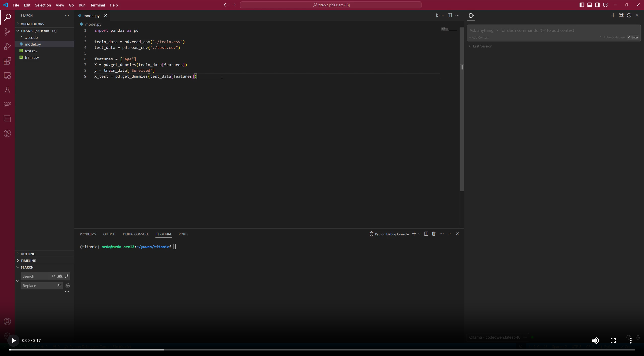Screen dimensions: 644x356
Task: Toggle Match Case in search
Action: point(53,276)
